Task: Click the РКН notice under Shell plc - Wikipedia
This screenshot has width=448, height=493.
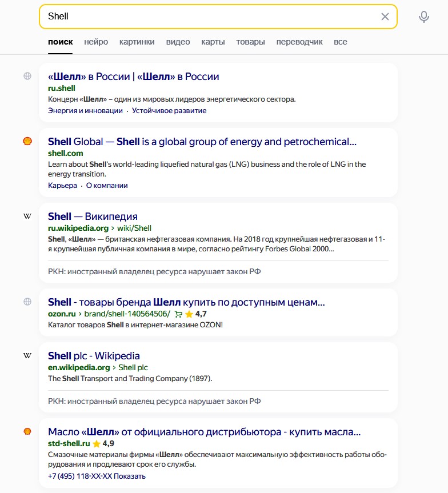Action: pyautogui.click(x=154, y=402)
